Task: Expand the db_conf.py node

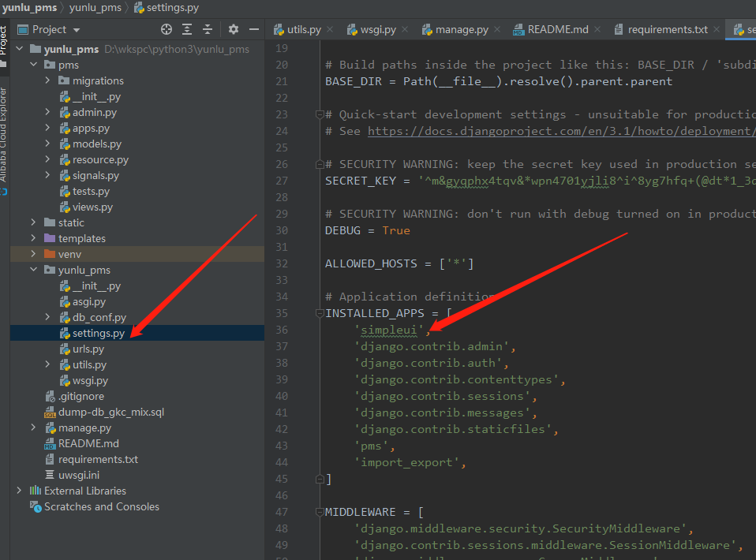Action: (47, 317)
